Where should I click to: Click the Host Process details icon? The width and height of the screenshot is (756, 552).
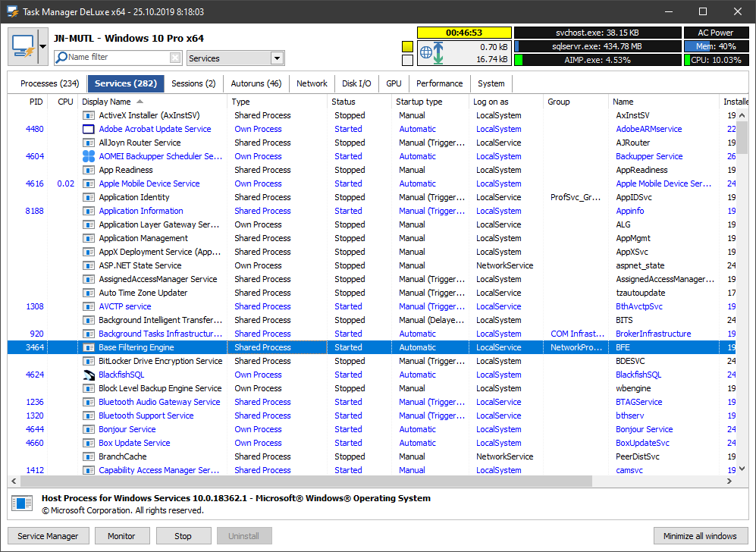tap(22, 503)
